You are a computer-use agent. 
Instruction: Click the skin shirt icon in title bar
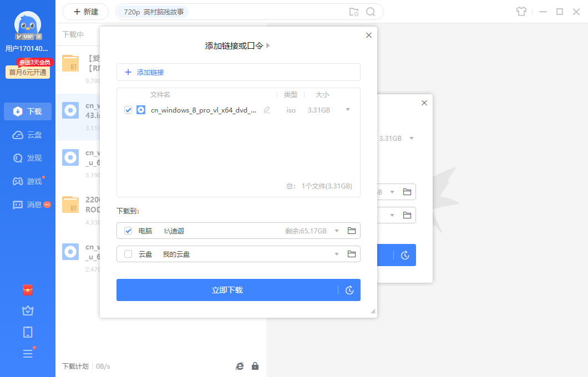(x=520, y=12)
